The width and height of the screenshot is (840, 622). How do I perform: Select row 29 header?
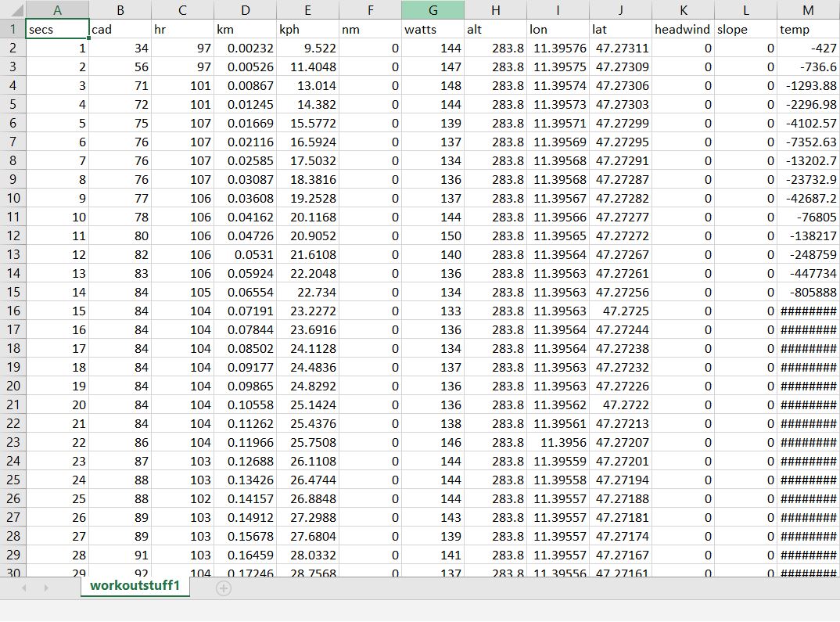tap(13, 555)
